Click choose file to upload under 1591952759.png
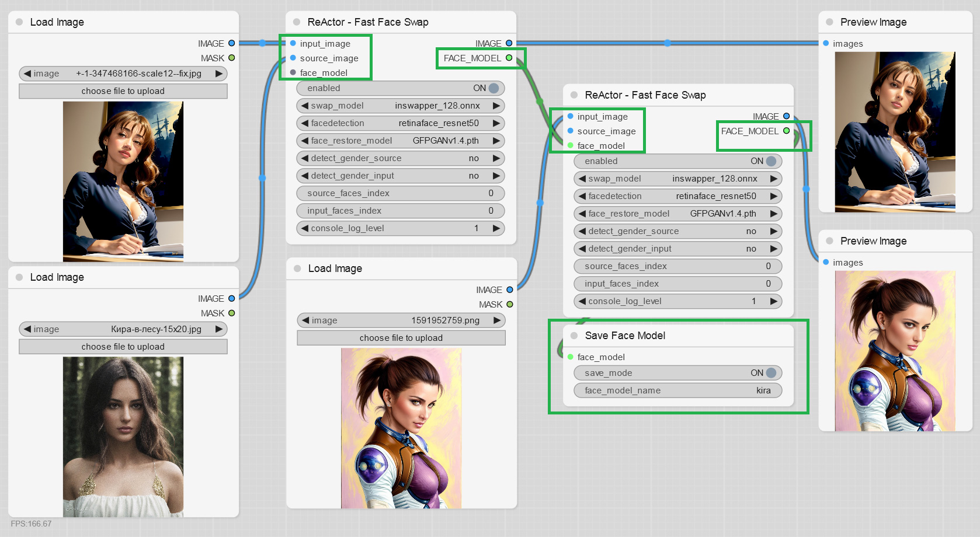The image size is (980, 537). (x=401, y=338)
